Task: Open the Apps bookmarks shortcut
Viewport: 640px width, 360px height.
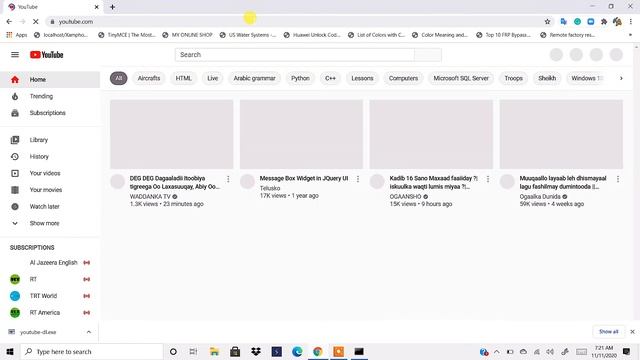Action: [17, 35]
